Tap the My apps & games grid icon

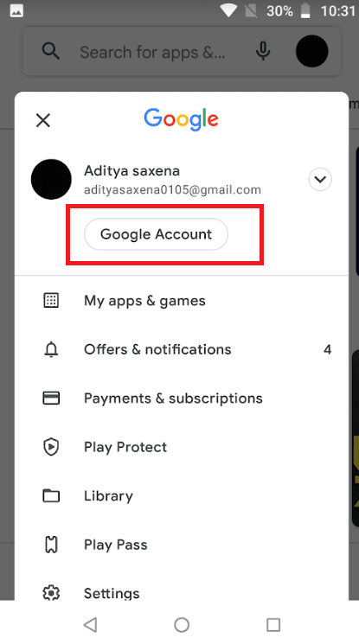click(51, 300)
